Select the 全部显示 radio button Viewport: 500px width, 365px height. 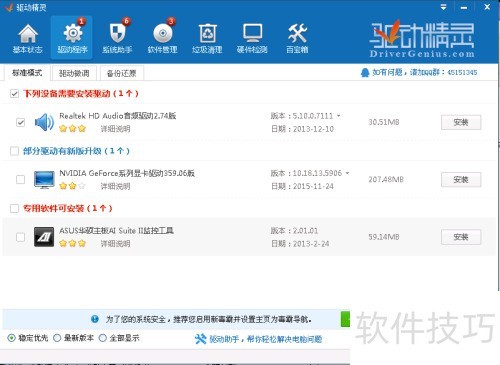click(x=103, y=338)
